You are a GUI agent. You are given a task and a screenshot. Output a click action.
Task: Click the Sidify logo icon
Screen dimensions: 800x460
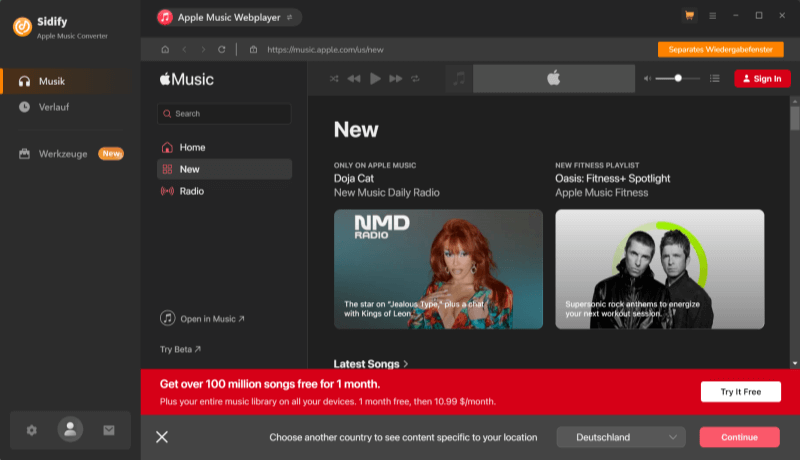[22, 27]
